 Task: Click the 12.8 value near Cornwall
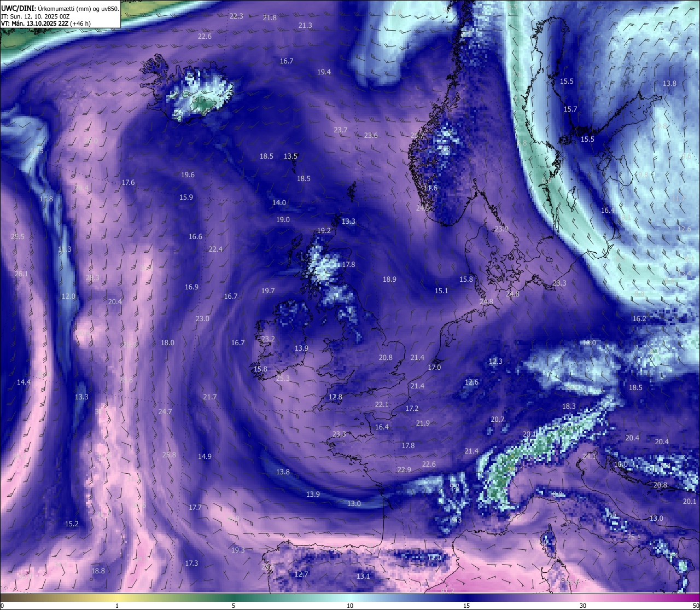pyautogui.click(x=335, y=397)
